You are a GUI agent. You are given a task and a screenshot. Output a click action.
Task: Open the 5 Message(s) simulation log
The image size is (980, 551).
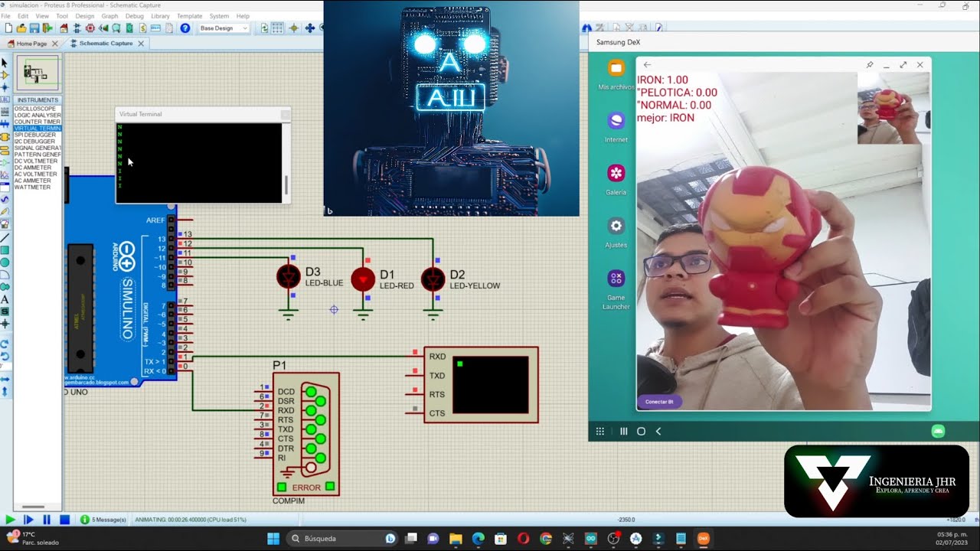103,520
